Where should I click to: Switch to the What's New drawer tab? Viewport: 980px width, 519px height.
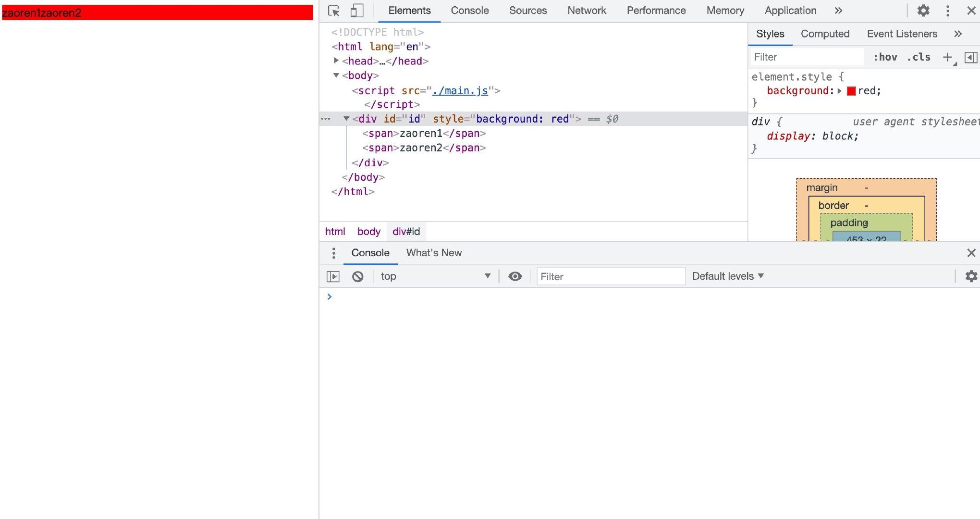point(434,253)
